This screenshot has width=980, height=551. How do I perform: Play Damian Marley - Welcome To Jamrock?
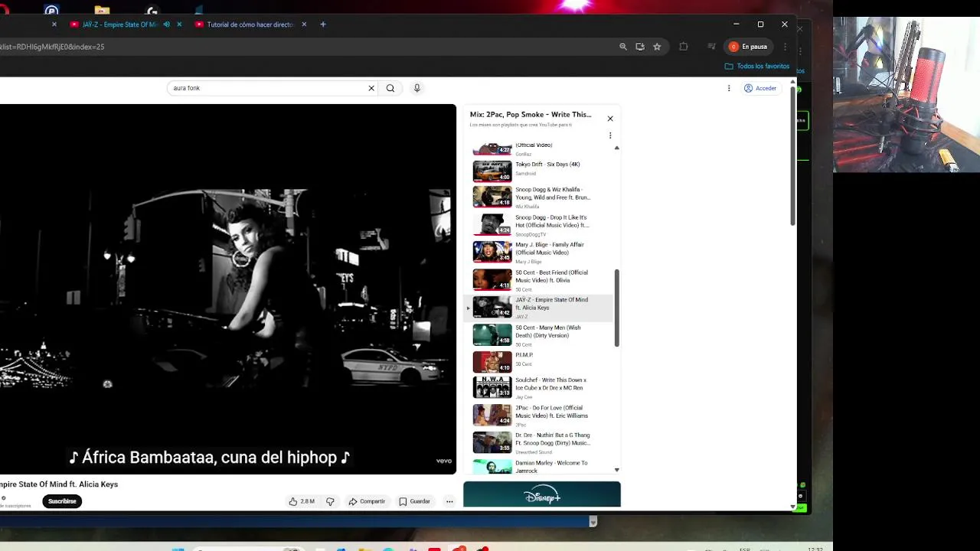(551, 467)
